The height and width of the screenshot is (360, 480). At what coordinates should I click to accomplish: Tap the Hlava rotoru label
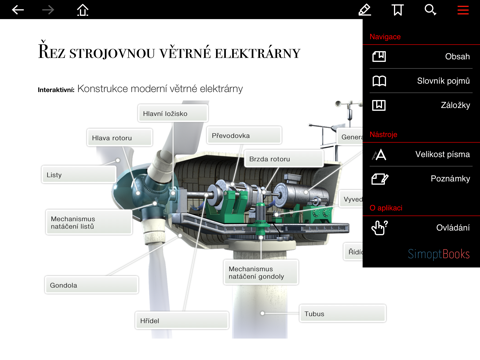pyautogui.click(x=120, y=138)
